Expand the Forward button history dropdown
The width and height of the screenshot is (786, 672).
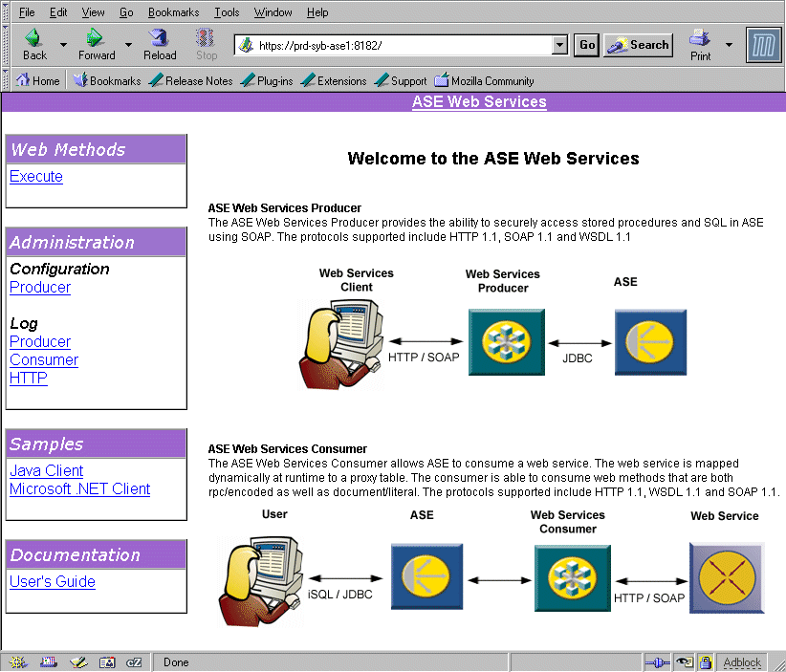click(128, 45)
